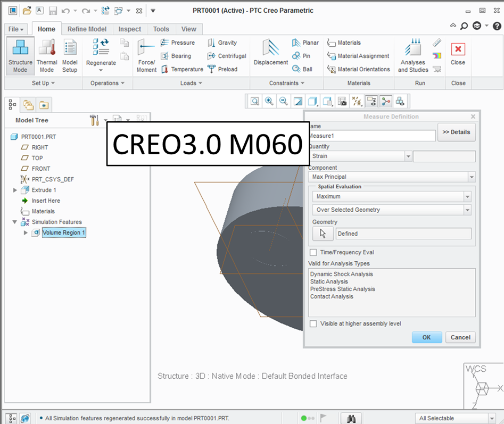The image size is (504, 424).
Task: Add a Bearing load
Action: 176,56
